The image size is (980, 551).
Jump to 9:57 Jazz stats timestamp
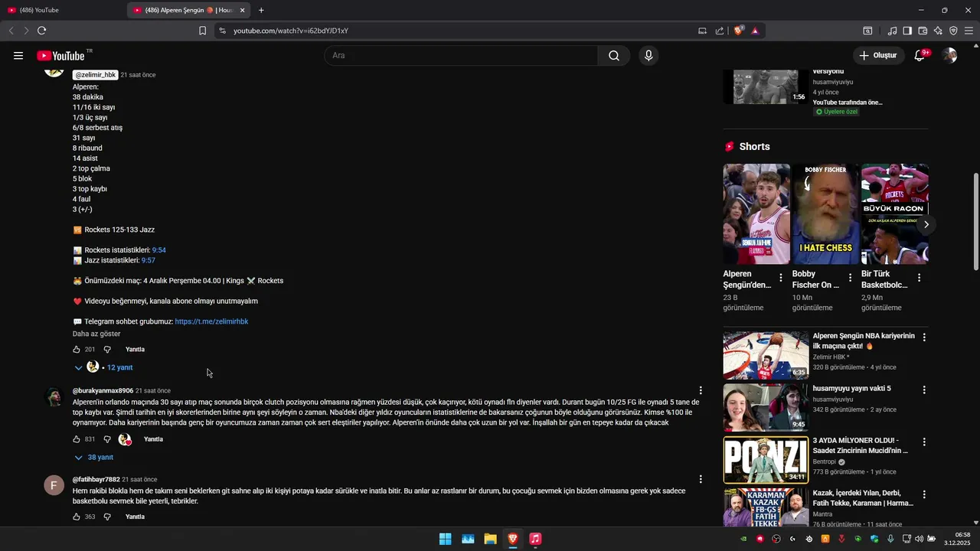[148, 260]
